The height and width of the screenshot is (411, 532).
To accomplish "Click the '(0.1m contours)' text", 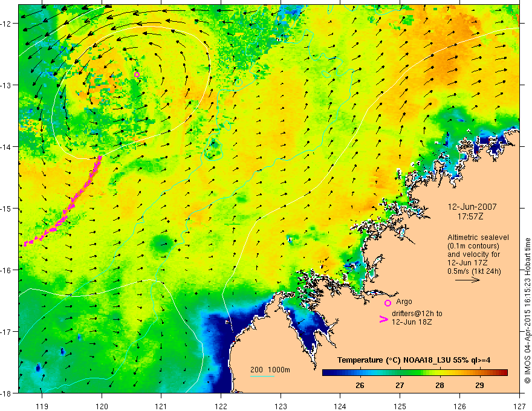I will click(473, 246).
